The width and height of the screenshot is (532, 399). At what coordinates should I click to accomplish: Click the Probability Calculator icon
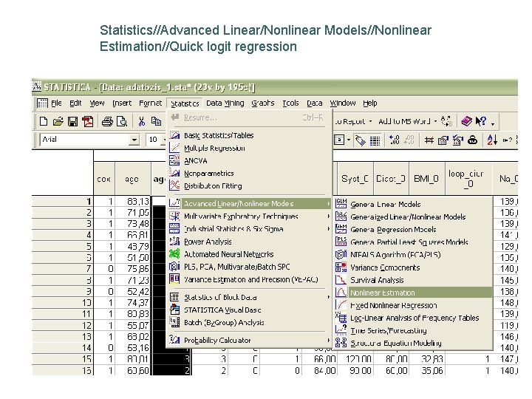tap(174, 339)
